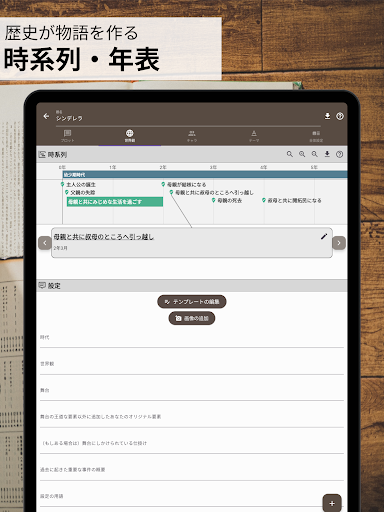Select the rightmost timeline event starting with 叔母と共に
The image size is (384, 512).
point(292,200)
